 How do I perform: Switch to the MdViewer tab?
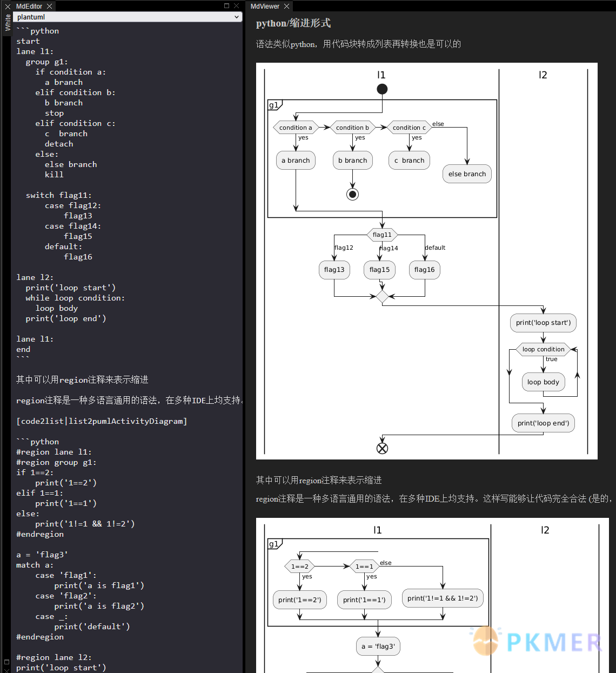[265, 6]
